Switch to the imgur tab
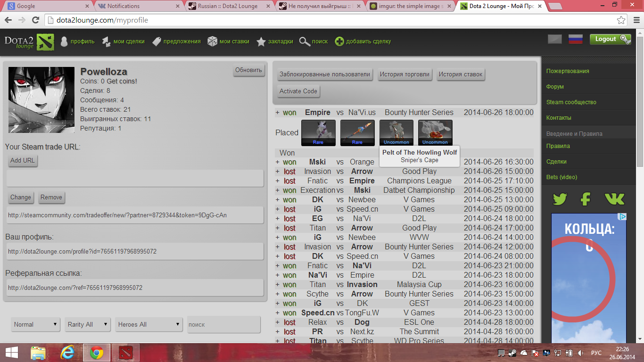 pos(409,6)
